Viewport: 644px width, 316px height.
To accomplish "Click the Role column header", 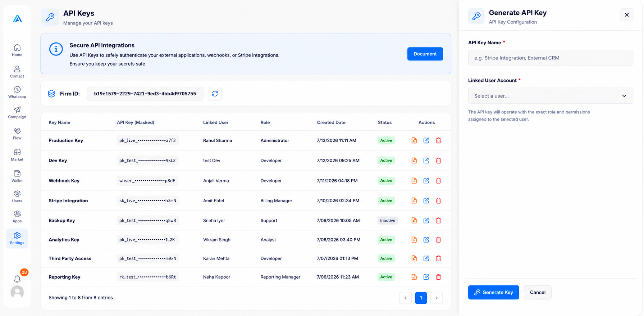I will click(265, 122).
